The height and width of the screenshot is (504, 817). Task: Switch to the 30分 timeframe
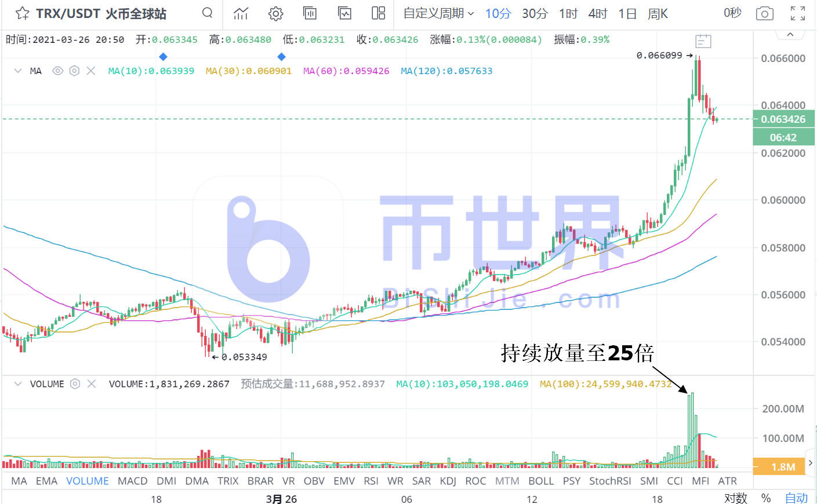coord(534,13)
